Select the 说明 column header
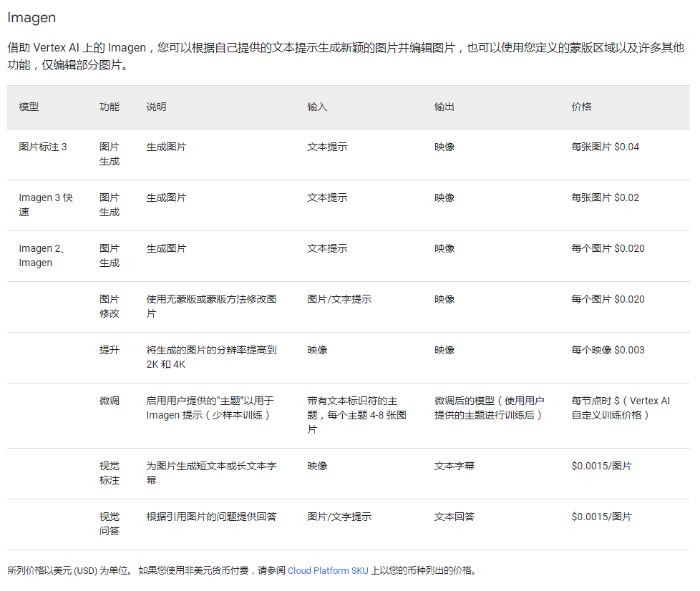Image resolution: width=700 pixels, height=591 pixels. 156,107
